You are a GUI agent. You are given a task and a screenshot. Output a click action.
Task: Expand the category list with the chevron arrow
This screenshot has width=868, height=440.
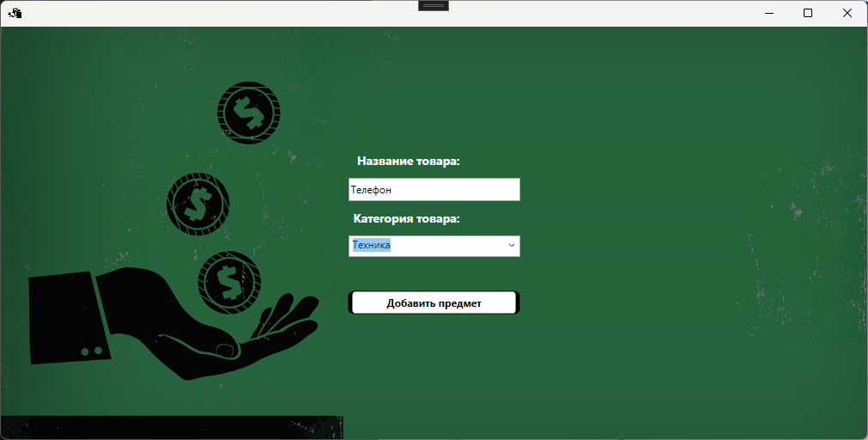[x=512, y=246]
